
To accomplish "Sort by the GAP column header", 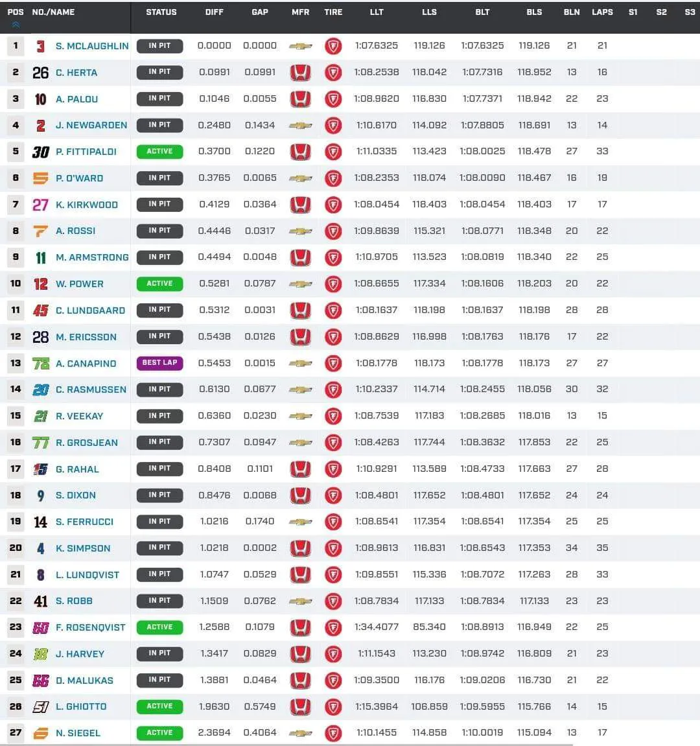I will coord(260,12).
